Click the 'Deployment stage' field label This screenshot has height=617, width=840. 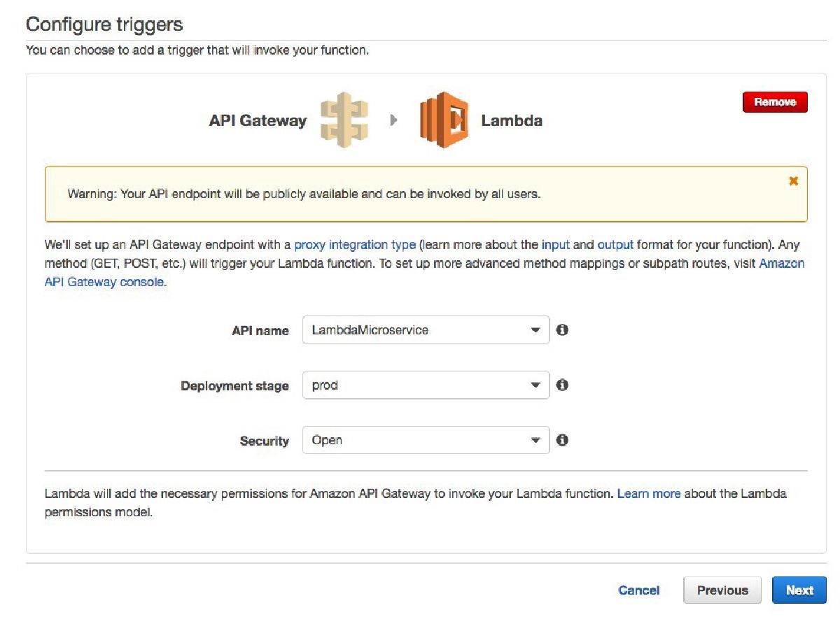tap(234, 386)
